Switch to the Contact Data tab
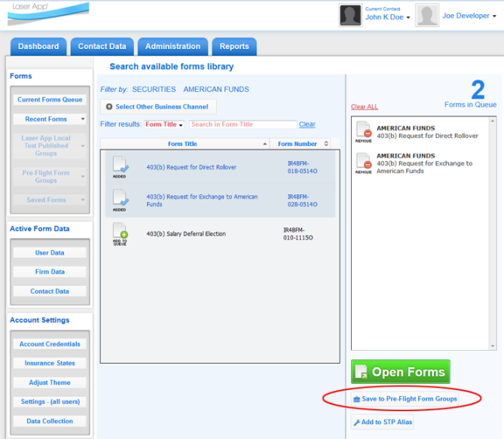The height and width of the screenshot is (439, 504). 102,47
